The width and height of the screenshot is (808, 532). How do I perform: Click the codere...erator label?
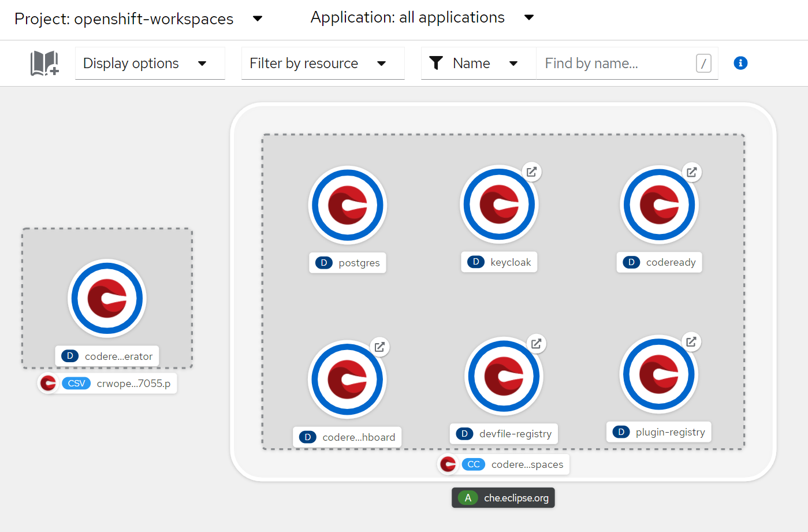[x=107, y=356]
